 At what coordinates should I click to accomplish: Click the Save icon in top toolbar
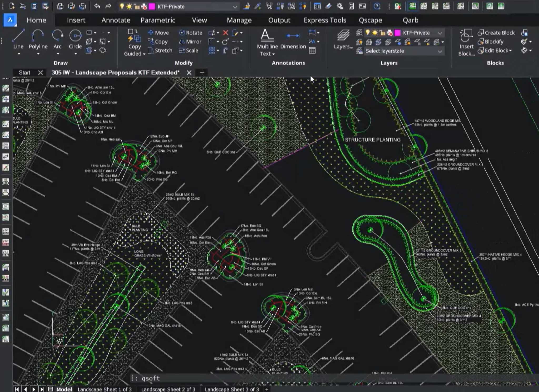tap(34, 6)
